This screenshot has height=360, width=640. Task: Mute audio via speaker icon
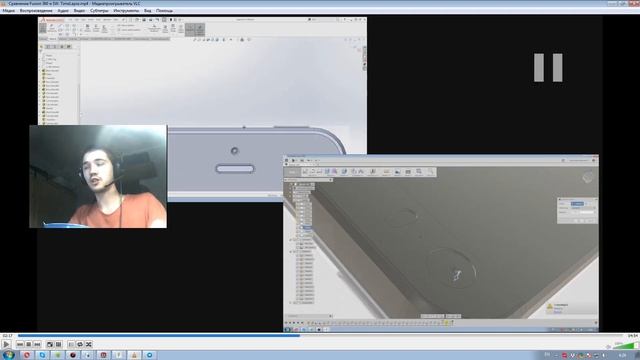coord(609,346)
